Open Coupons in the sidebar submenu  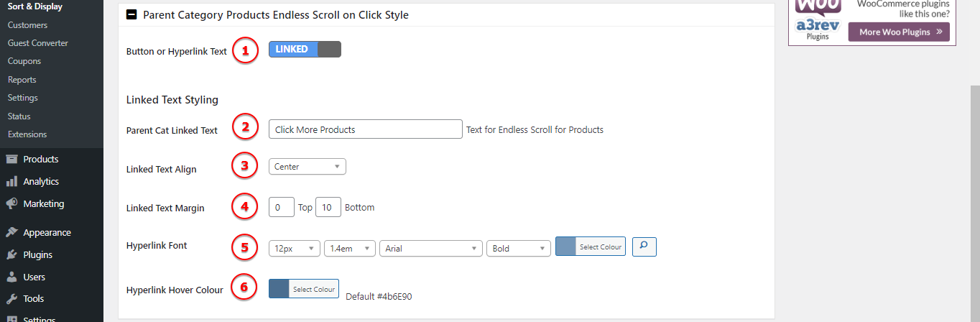coord(24,62)
